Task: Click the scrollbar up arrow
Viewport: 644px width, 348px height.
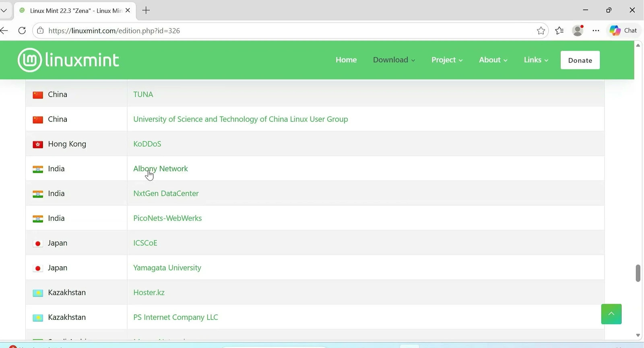Action: pyautogui.click(x=638, y=45)
